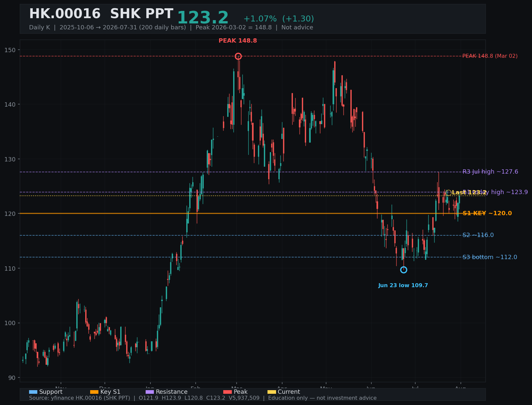Click the y-axis label 120
The image size is (532, 405).
tap(10, 214)
